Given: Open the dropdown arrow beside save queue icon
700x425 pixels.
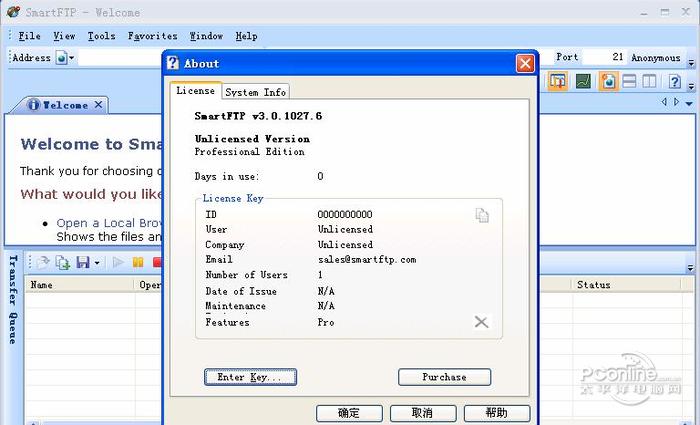Looking at the screenshot, I should tap(97, 262).
